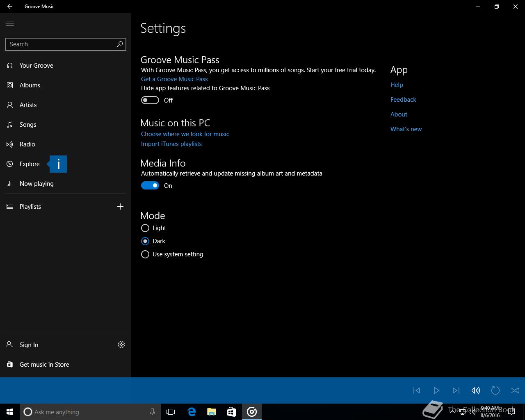The width and height of the screenshot is (525, 420).
Task: Open the Windows Store taskbar icon
Action: [231, 412]
